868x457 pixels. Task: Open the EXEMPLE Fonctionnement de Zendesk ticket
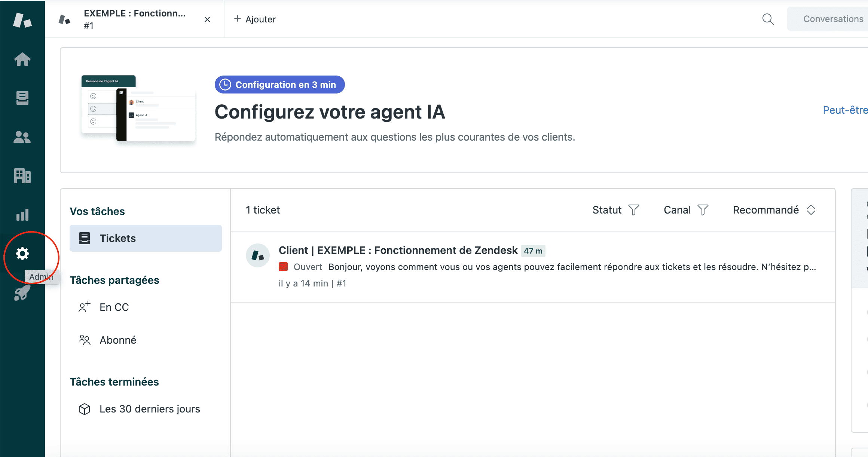point(398,250)
